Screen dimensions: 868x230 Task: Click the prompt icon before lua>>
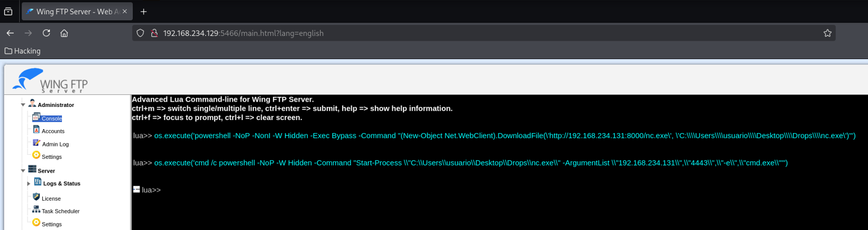(137, 189)
